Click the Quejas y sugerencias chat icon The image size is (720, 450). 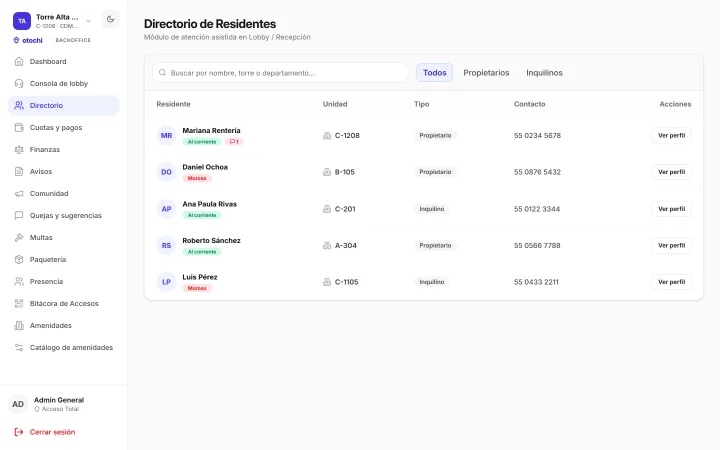pyautogui.click(x=19, y=215)
